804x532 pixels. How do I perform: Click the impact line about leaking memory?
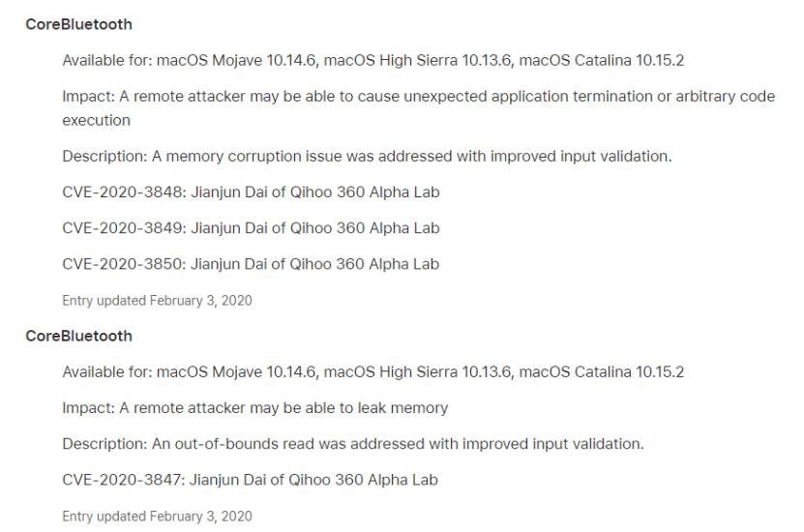tap(254, 408)
